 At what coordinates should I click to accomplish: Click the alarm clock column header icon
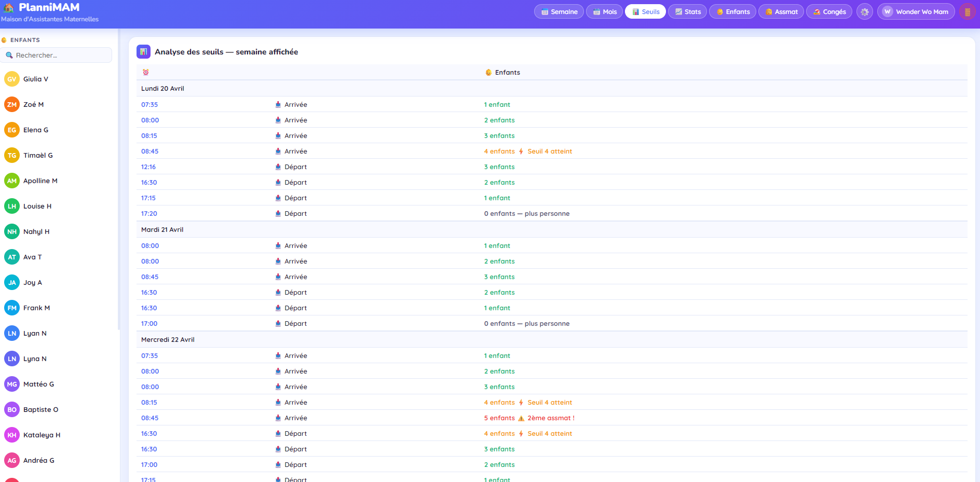point(146,73)
